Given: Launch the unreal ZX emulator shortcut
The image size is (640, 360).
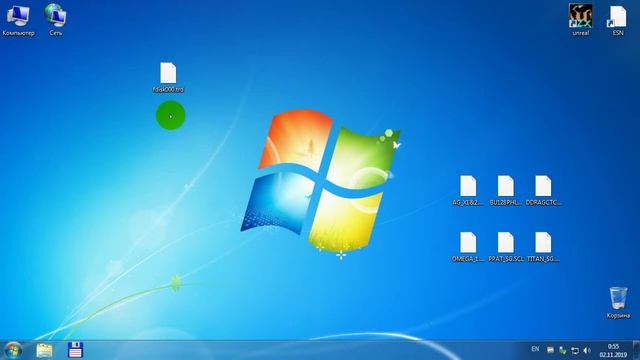Looking at the screenshot, I should (580, 20).
